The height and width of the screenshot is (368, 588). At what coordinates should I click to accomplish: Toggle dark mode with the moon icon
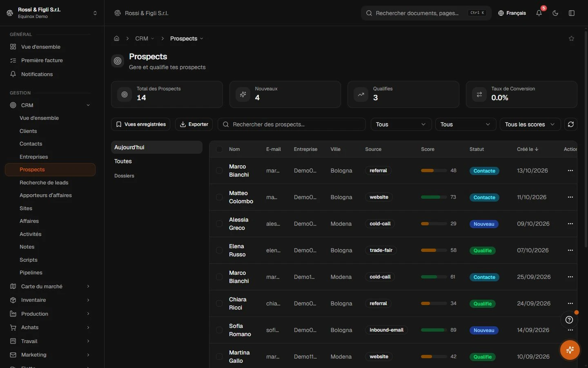point(555,13)
